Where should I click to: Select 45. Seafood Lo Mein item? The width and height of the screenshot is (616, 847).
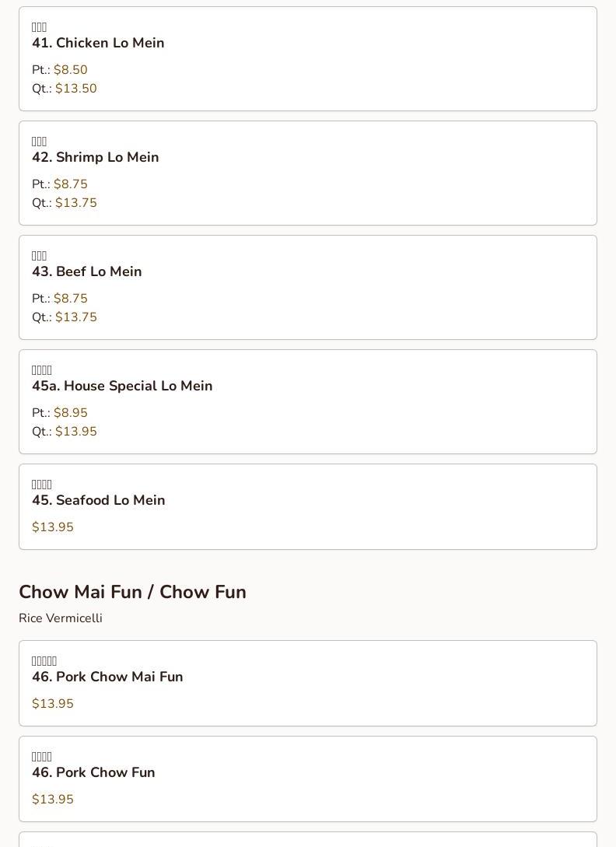(x=308, y=506)
